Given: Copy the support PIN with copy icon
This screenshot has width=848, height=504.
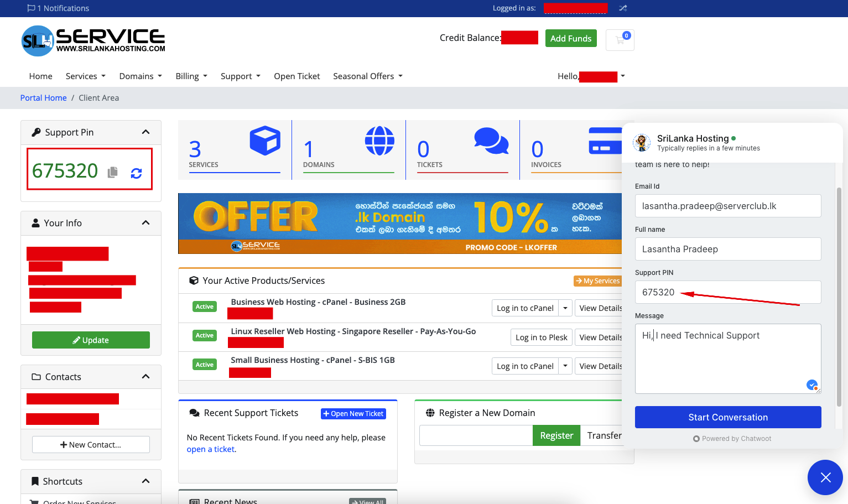Looking at the screenshot, I should (113, 172).
